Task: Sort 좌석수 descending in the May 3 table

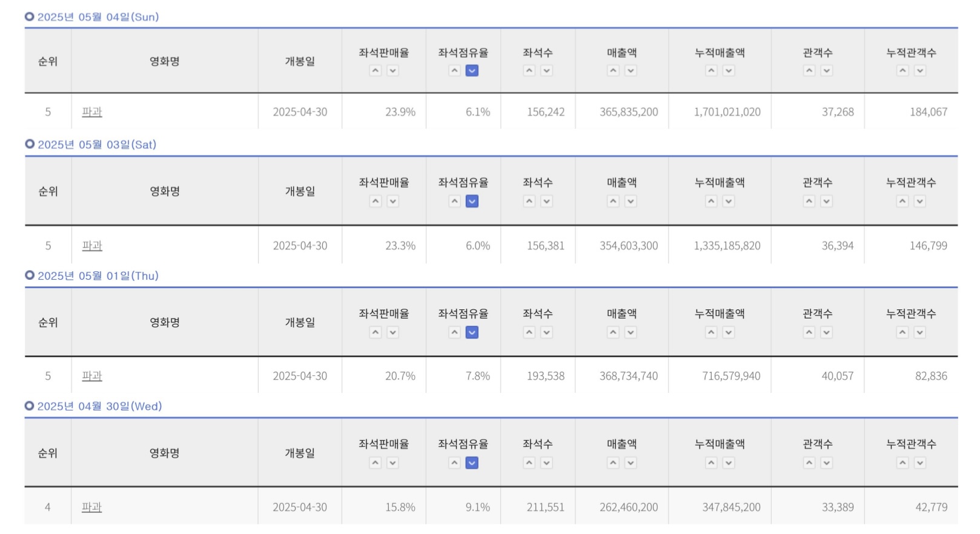Action: [546, 202]
